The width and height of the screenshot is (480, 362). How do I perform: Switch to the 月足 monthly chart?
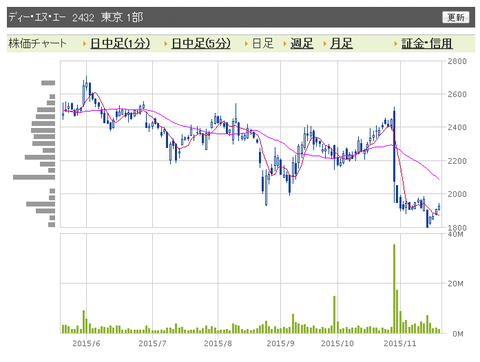[341, 43]
